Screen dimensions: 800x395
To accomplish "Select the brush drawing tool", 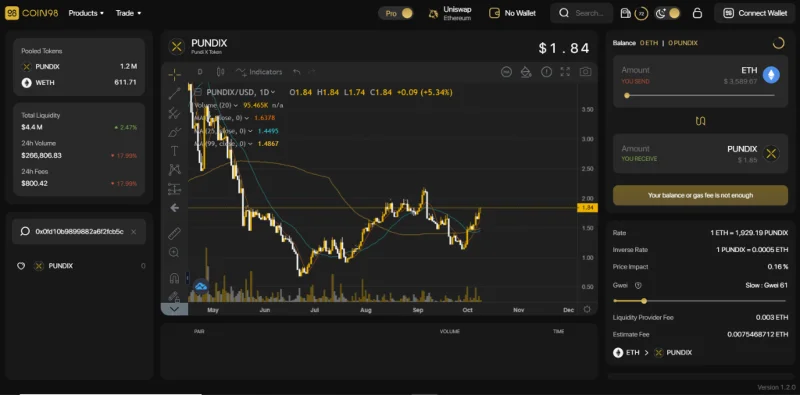I will pos(174,132).
